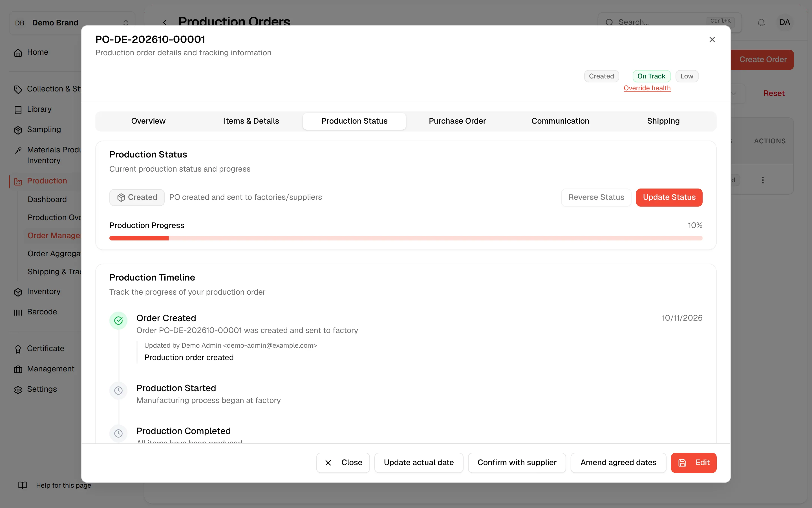Click the Certificate ribbon icon
The image size is (812, 508).
(18, 349)
